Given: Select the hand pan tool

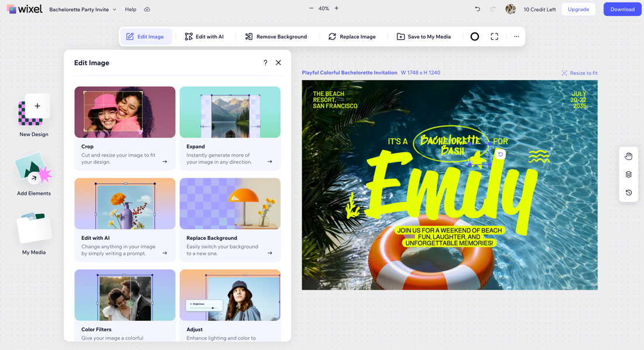Looking at the screenshot, I should pos(629,157).
